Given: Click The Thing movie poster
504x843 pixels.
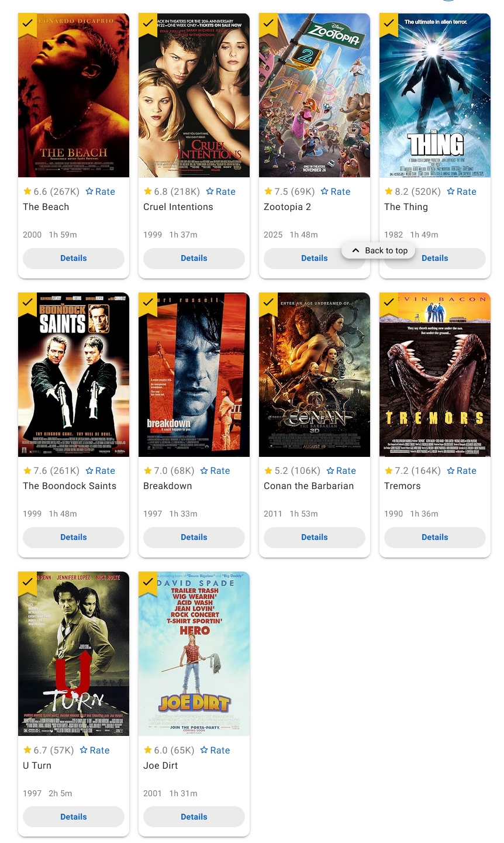Looking at the screenshot, I should click(435, 95).
